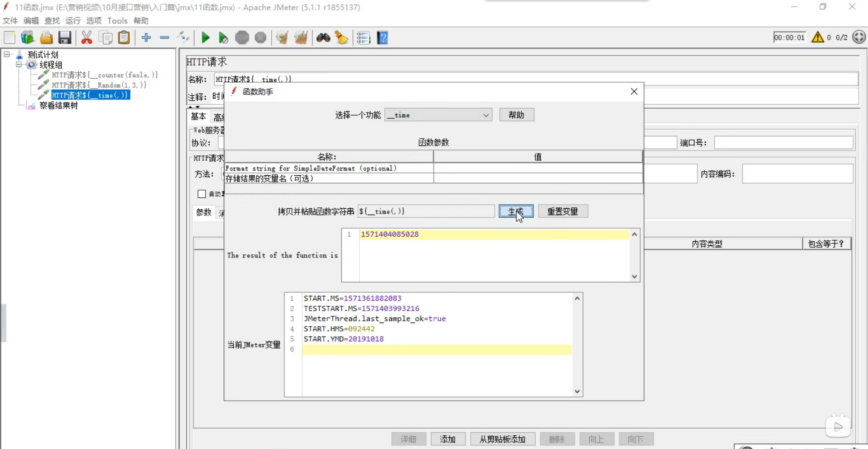Image resolution: width=868 pixels, height=449 pixels.
Task: Select HTTP请求${__counter(fasle,)} tree item
Action: point(104,75)
